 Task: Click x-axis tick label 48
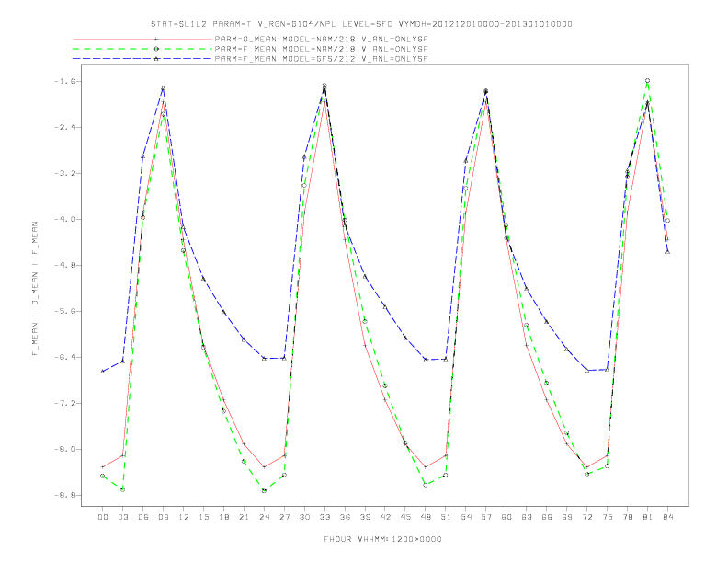(426, 517)
